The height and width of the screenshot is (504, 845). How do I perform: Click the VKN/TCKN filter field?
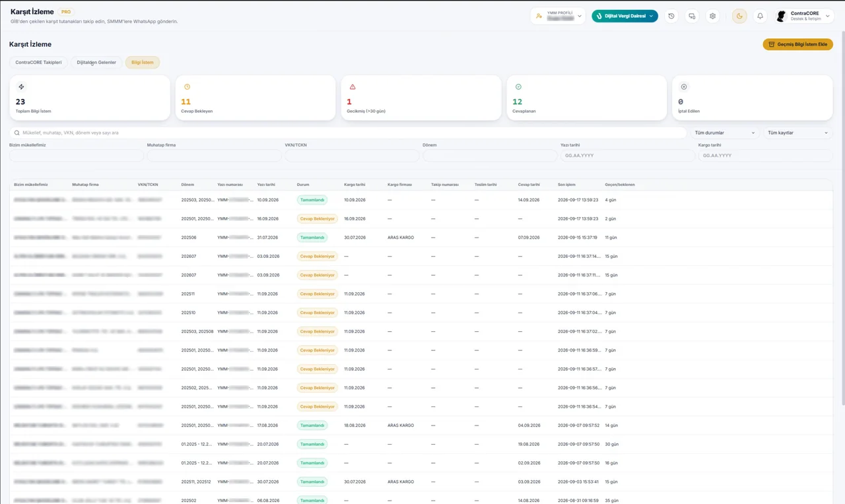(353, 156)
